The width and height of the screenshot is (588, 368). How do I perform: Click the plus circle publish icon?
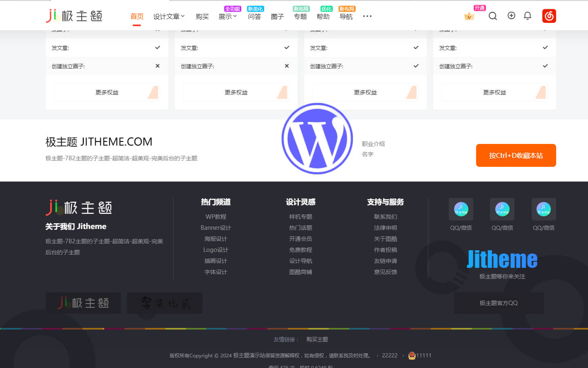pyautogui.click(x=511, y=16)
